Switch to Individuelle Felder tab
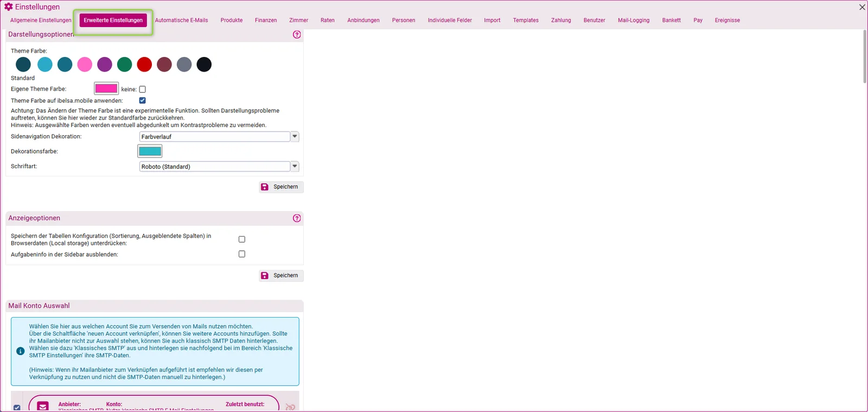Viewport: 868px width, 412px height. [x=450, y=20]
